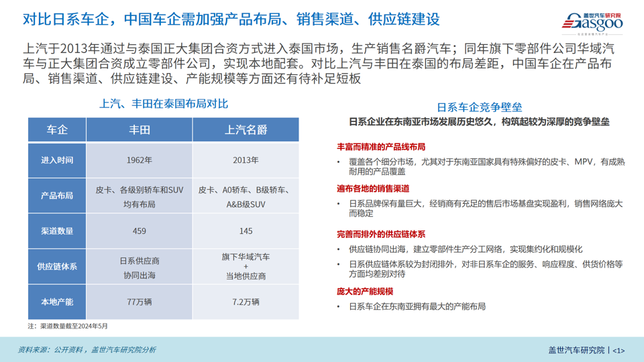644x362 pixels.
Task: Click the 77万辆 cell
Action: pos(140,302)
